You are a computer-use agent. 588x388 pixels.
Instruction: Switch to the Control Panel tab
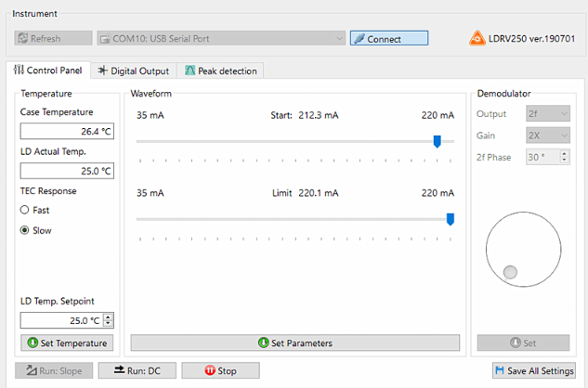coord(48,71)
